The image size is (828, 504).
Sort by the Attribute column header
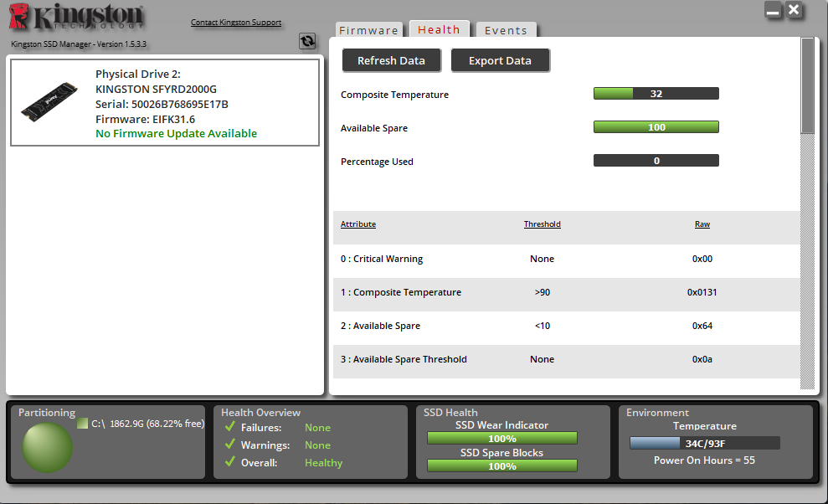pyautogui.click(x=358, y=224)
